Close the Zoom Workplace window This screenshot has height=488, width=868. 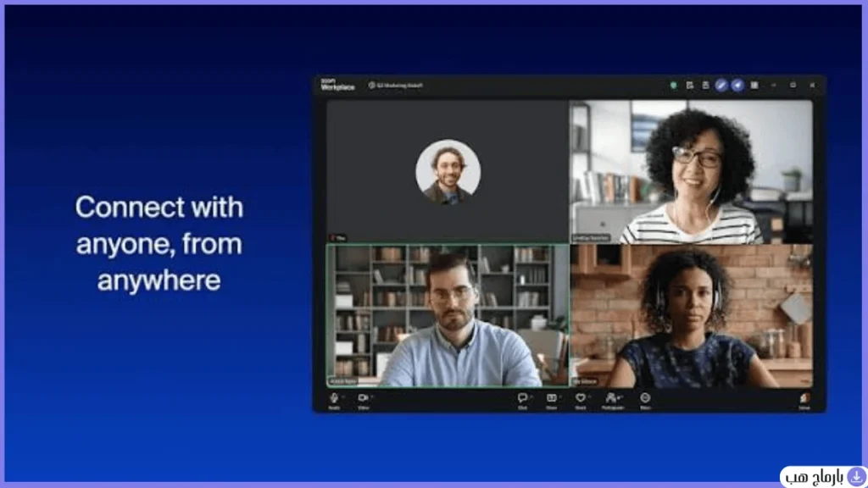[x=812, y=86]
